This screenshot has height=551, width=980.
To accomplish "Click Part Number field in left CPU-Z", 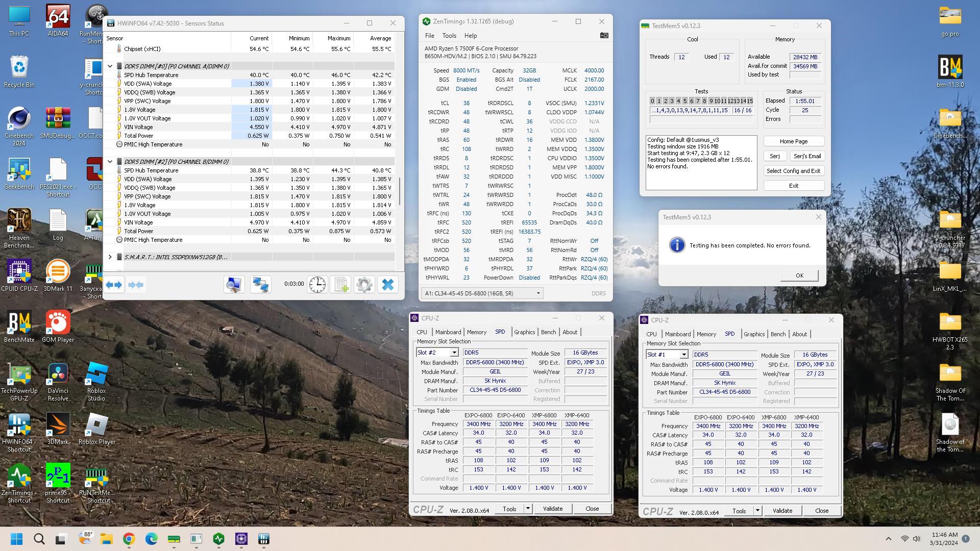I will coord(495,390).
